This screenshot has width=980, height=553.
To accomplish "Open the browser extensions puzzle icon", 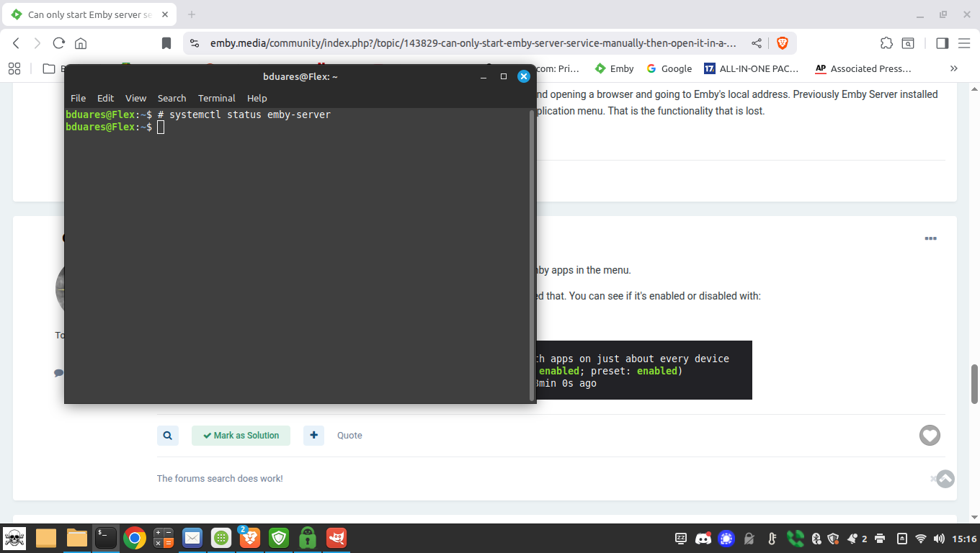I will click(886, 43).
